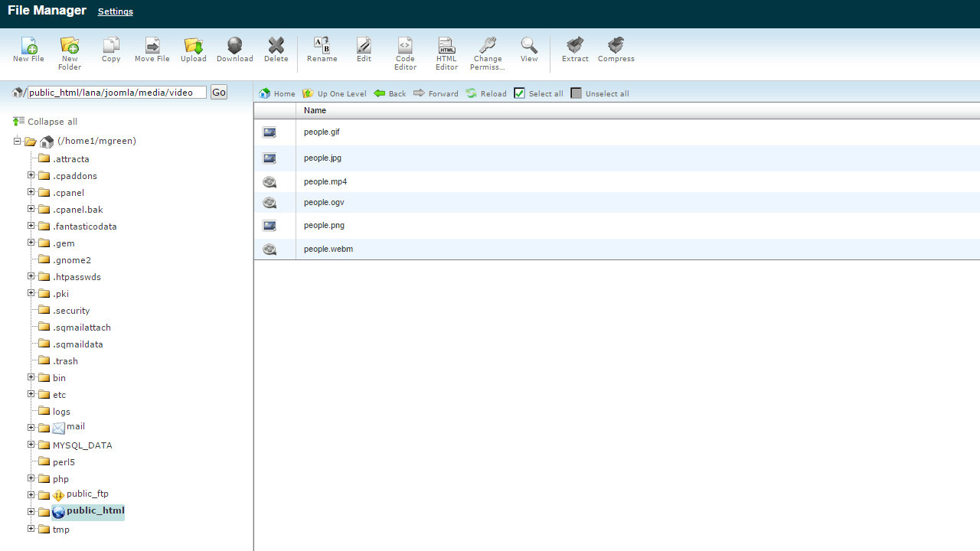Image resolution: width=980 pixels, height=551 pixels.
Task: Click the public_html globe icon
Action: (58, 512)
